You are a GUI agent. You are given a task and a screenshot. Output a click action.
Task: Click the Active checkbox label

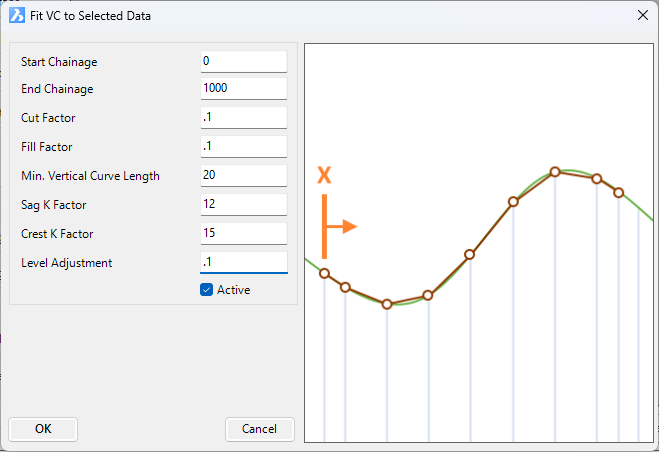click(234, 290)
